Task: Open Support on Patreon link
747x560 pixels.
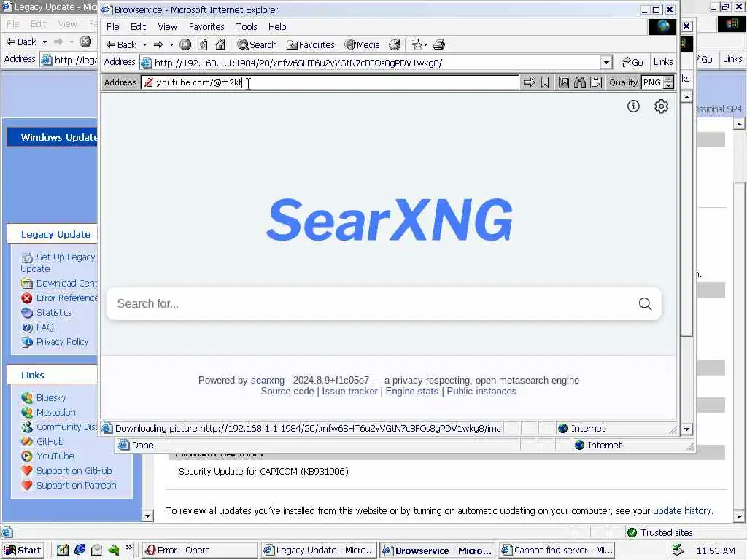Action: [x=76, y=486]
